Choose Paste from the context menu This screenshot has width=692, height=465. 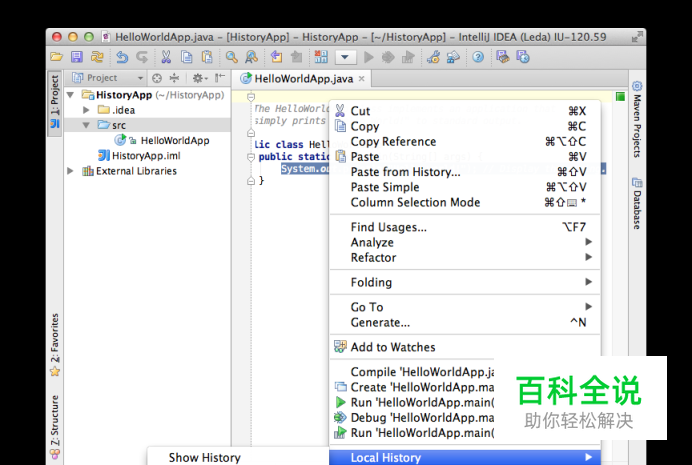point(464,157)
